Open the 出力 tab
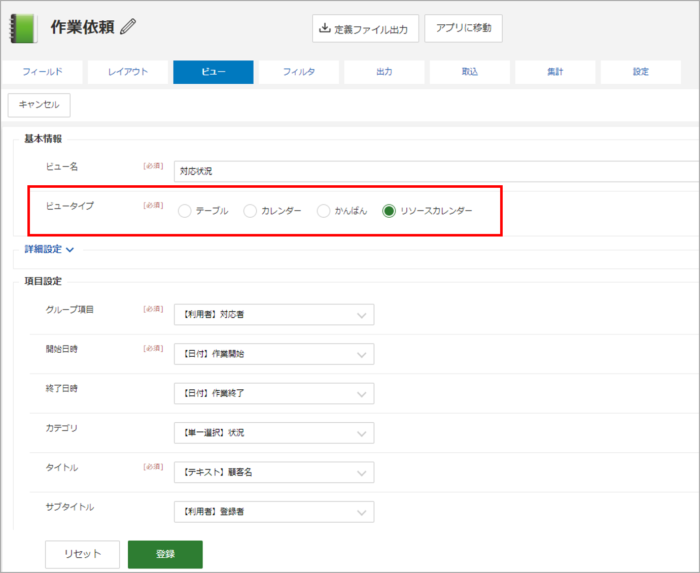 pos(384,72)
